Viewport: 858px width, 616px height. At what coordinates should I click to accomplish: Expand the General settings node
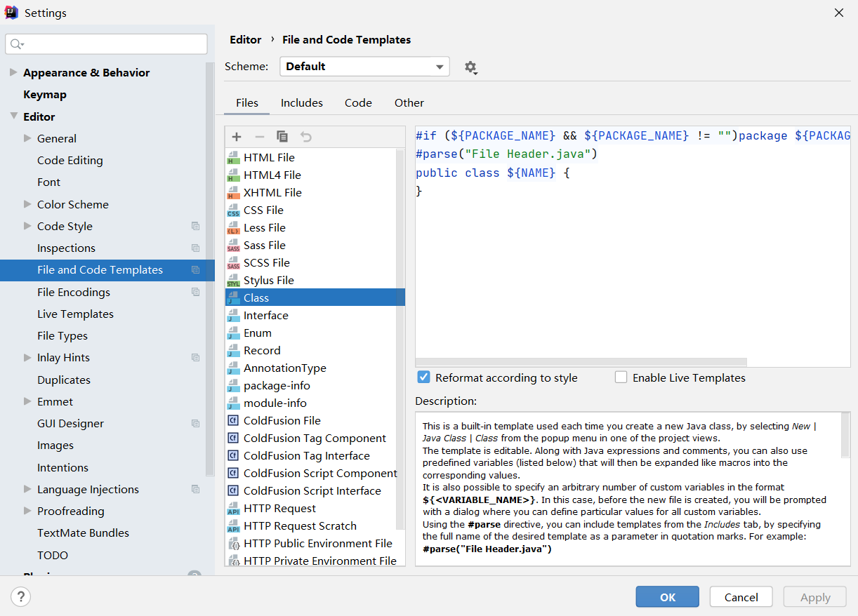27,138
